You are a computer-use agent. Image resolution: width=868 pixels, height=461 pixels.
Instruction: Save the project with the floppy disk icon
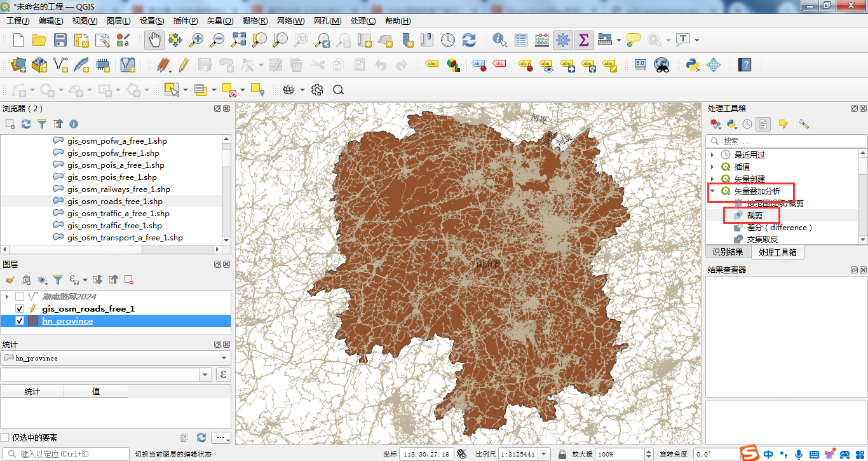point(60,40)
